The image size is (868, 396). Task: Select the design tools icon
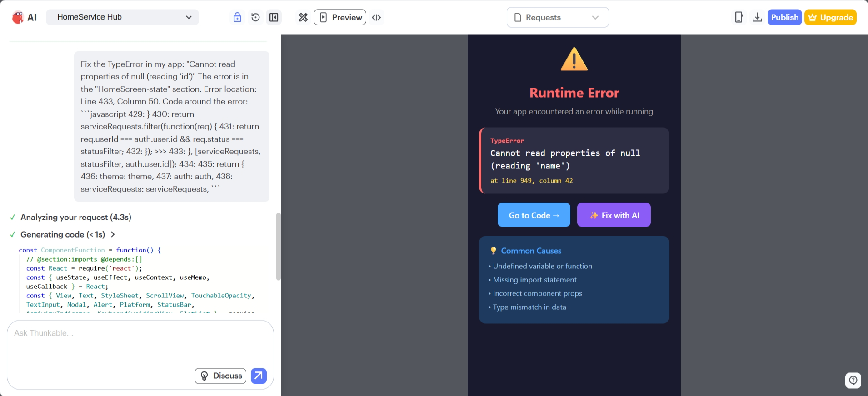pyautogui.click(x=303, y=17)
